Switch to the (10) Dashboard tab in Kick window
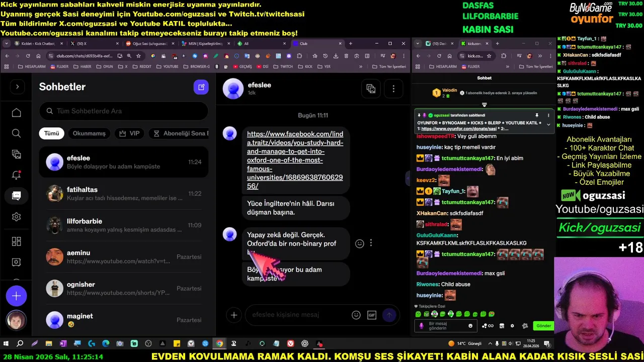644x362 pixels. (439, 44)
